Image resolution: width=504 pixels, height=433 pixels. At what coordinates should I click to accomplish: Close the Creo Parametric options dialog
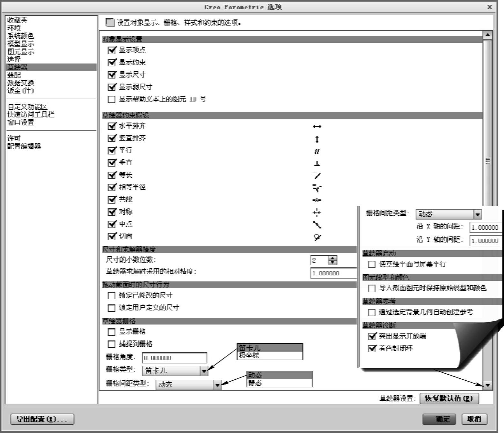click(490, 7)
